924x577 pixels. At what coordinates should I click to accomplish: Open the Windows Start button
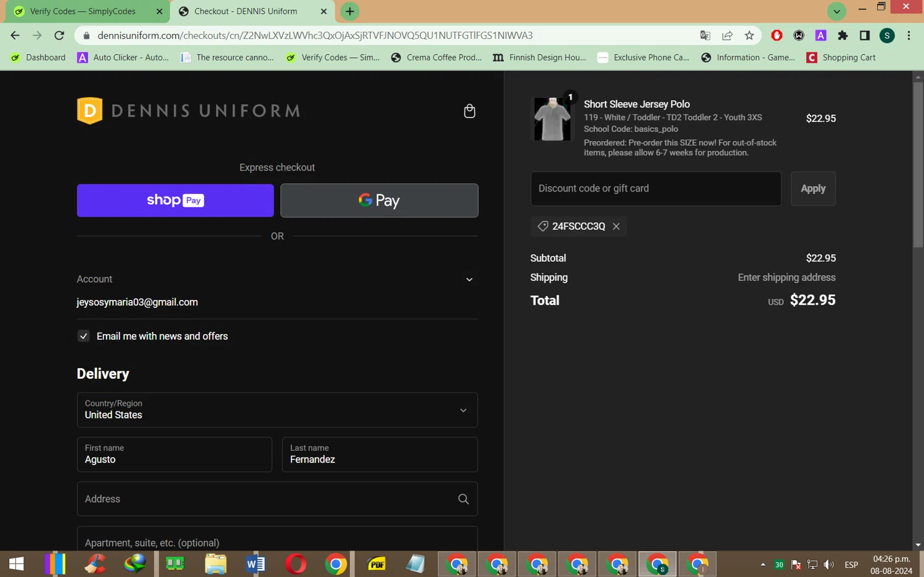(17, 564)
